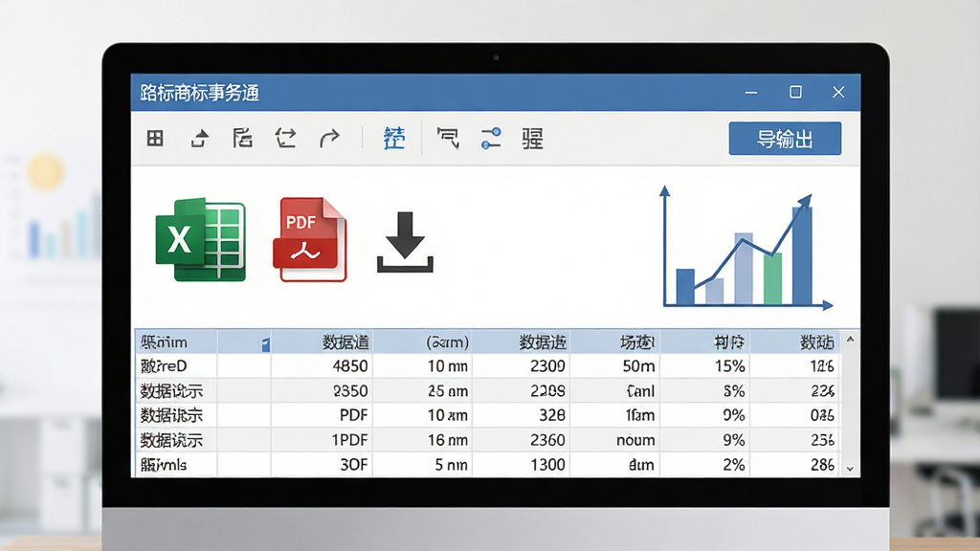980x551 pixels.
Task: Click the 50m cell
Action: point(615,366)
